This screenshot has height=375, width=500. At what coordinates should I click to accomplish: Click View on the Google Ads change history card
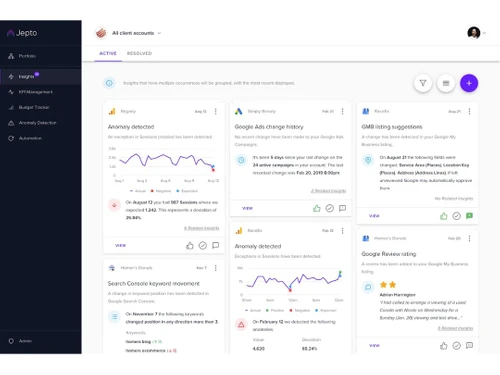(x=247, y=208)
